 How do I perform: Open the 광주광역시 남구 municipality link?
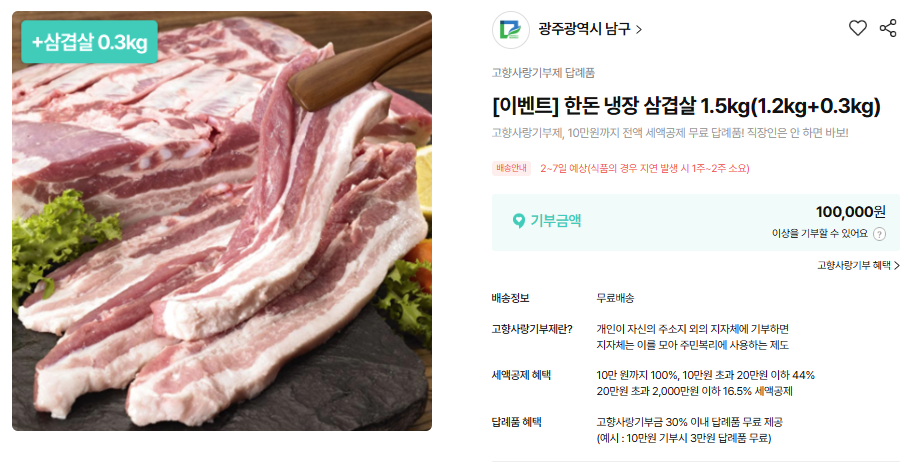pyautogui.click(x=584, y=29)
